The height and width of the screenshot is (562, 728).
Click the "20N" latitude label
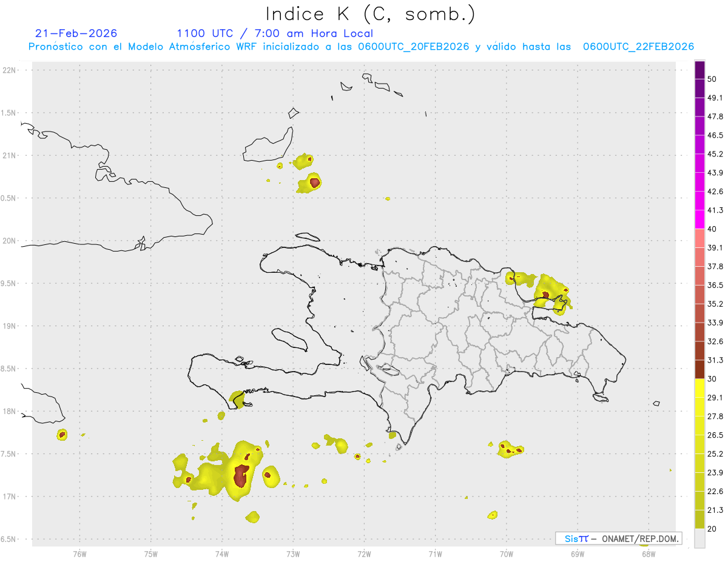point(9,241)
